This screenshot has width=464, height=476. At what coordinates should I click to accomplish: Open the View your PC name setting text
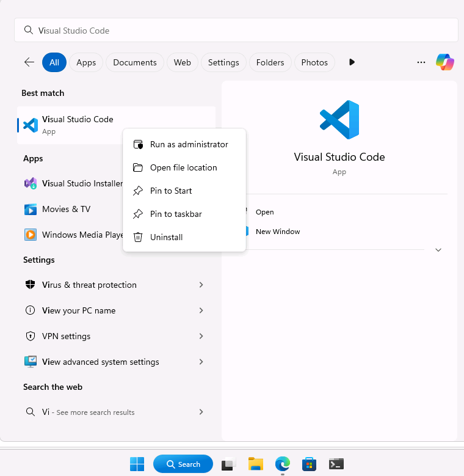click(79, 310)
